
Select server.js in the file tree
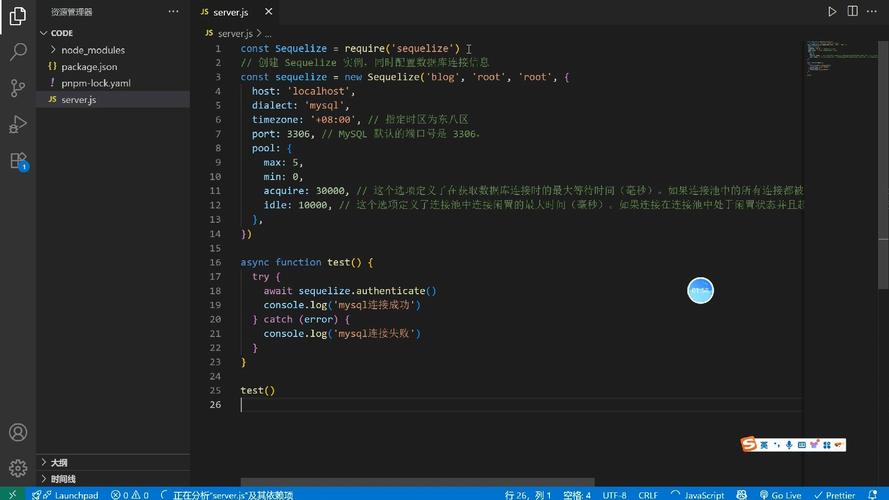coord(113,99)
